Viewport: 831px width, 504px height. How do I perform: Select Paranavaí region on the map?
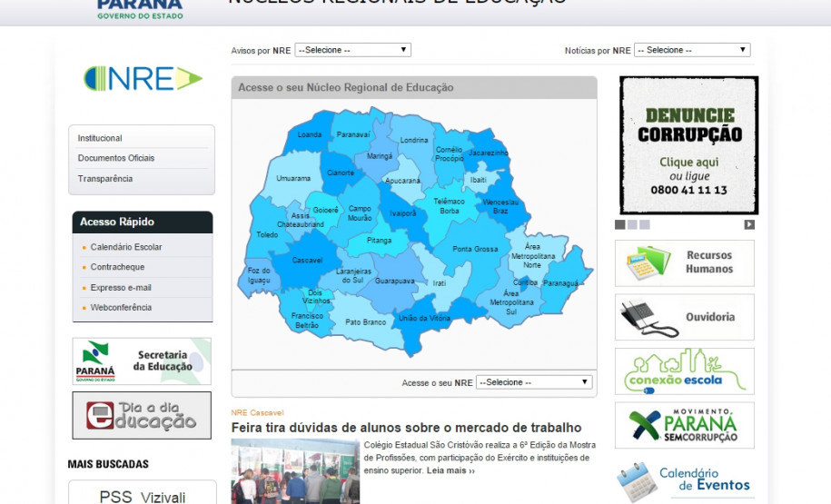pos(353,134)
